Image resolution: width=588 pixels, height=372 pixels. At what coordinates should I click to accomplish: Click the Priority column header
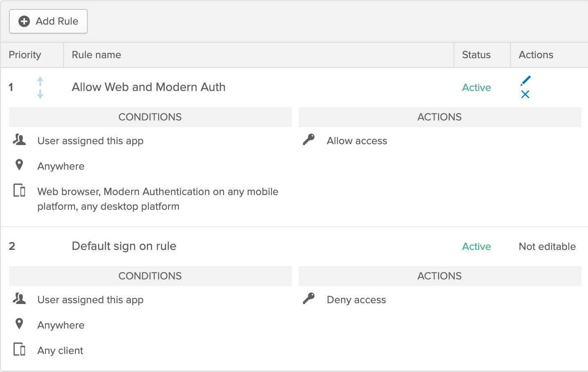(x=25, y=55)
